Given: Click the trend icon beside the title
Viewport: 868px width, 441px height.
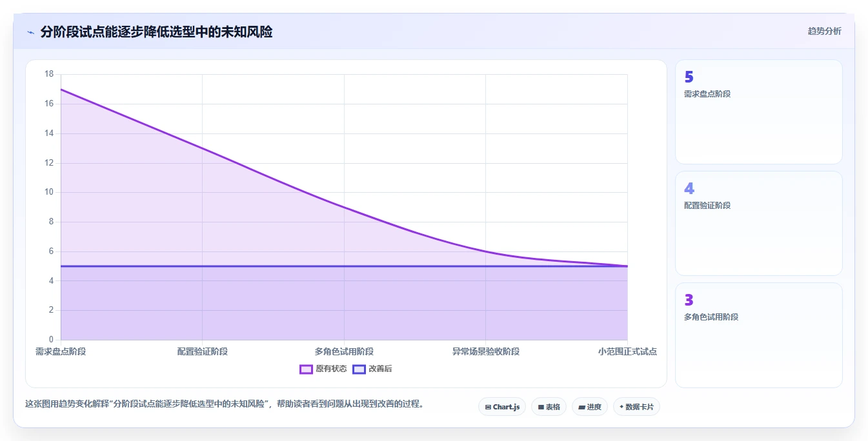Looking at the screenshot, I should coord(31,32).
